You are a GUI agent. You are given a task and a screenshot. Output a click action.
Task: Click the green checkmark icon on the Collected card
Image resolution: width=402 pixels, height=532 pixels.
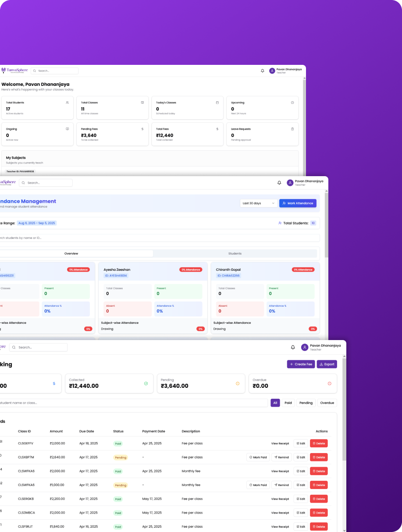(146, 383)
